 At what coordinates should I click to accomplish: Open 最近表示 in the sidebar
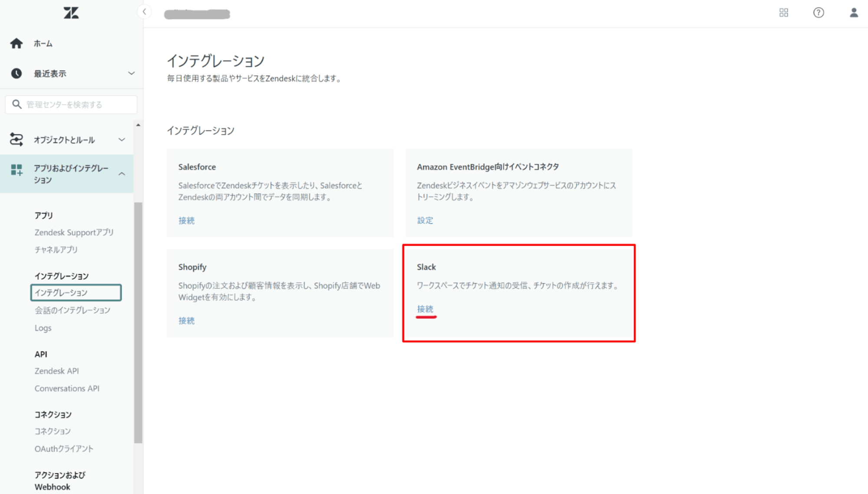click(50, 74)
